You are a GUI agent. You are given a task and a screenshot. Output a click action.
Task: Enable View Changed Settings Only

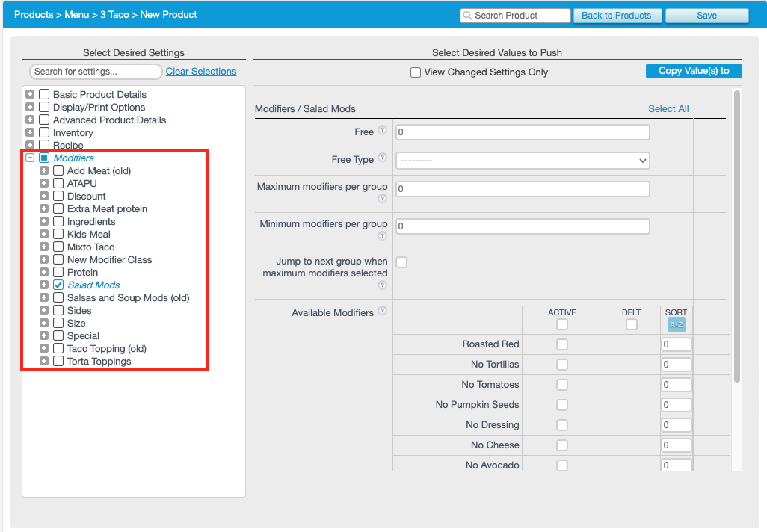tap(416, 72)
